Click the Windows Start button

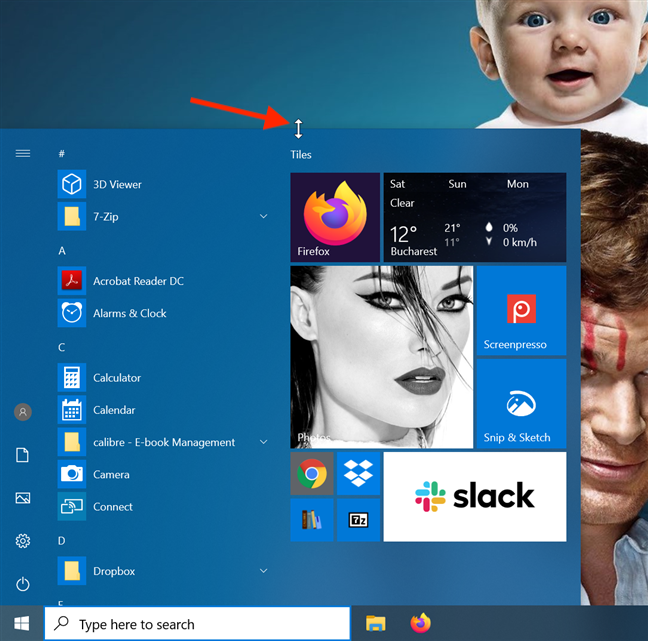(x=21, y=624)
